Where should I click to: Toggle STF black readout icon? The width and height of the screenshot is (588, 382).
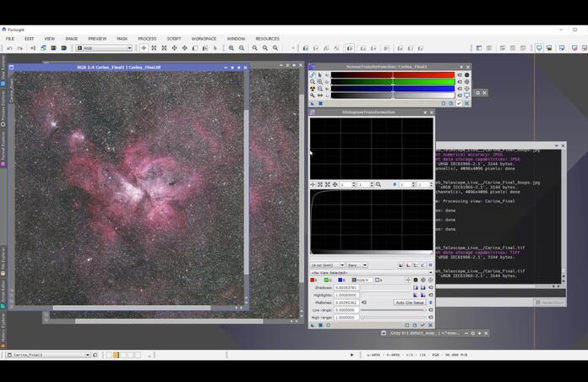[x=467, y=75]
